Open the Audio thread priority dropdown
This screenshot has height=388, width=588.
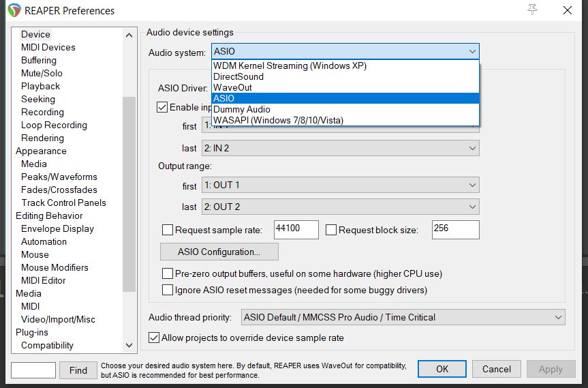tap(403, 317)
